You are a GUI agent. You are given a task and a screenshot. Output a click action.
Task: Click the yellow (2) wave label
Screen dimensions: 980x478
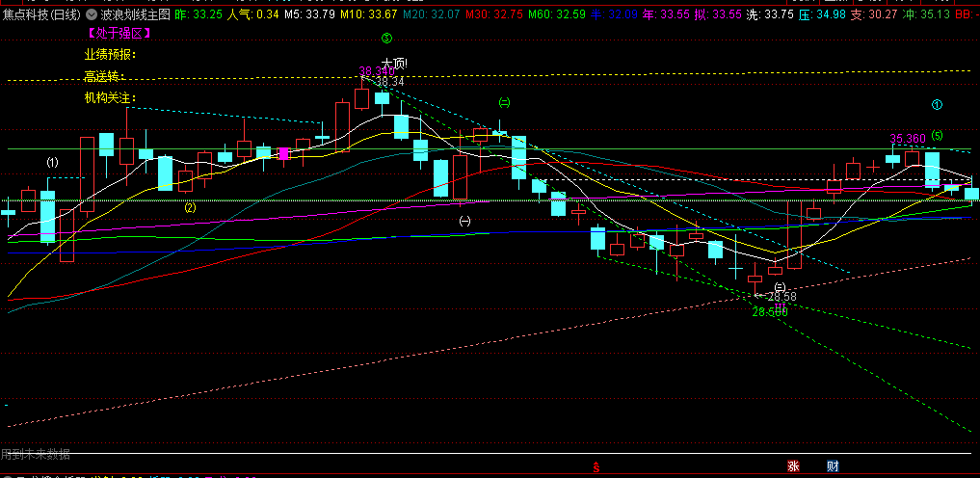tap(190, 208)
